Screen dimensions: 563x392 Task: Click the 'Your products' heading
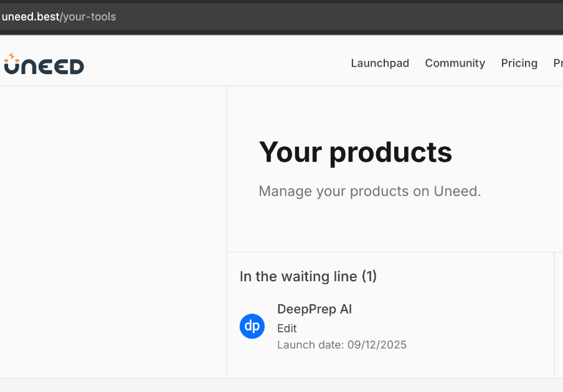coord(355,152)
